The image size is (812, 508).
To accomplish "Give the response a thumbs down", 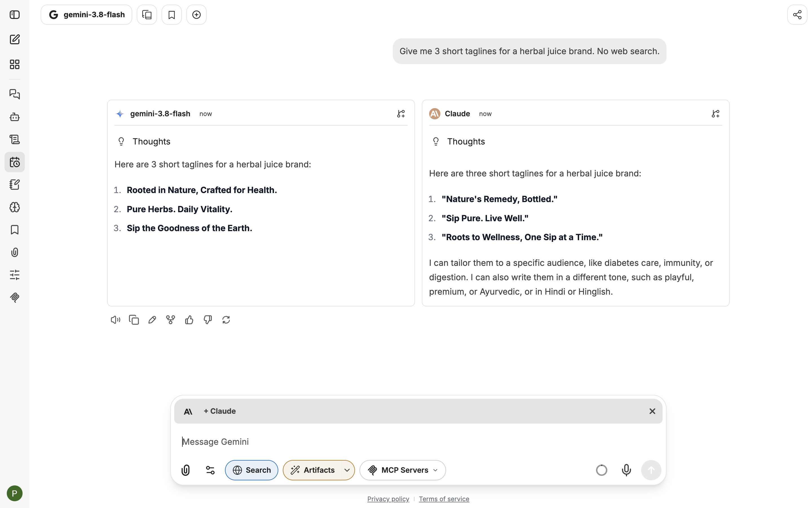I will [x=208, y=320].
